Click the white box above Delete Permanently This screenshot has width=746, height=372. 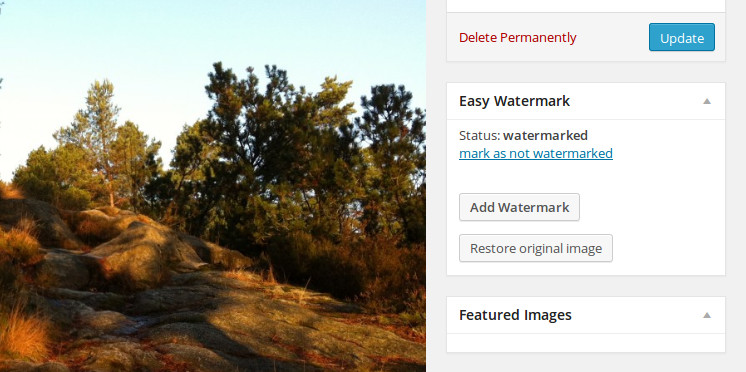coord(586,6)
